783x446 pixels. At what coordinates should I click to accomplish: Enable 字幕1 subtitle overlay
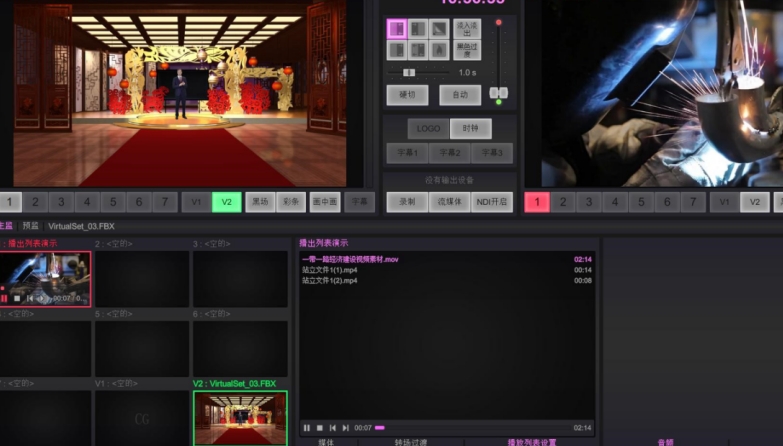click(407, 153)
